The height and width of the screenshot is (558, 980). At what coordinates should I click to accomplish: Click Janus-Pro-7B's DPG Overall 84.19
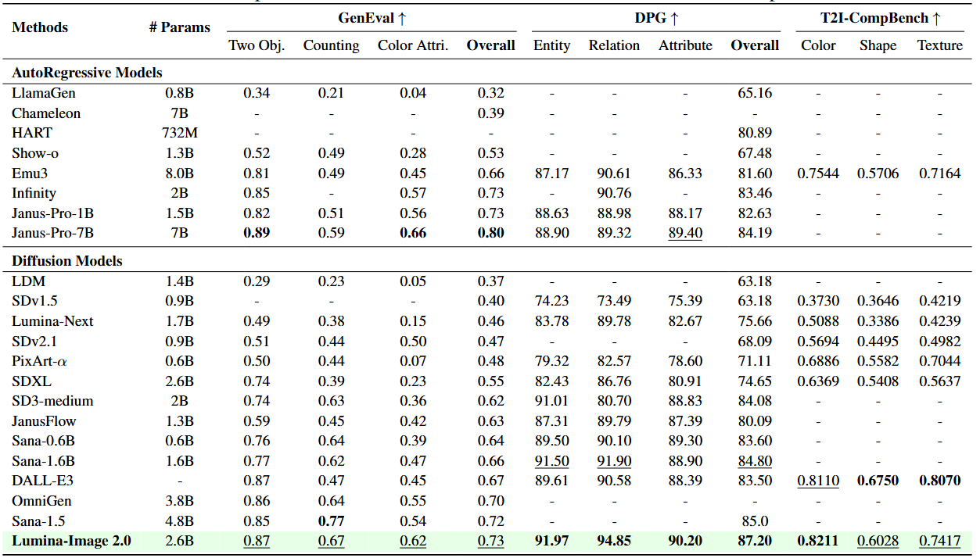tap(755, 232)
